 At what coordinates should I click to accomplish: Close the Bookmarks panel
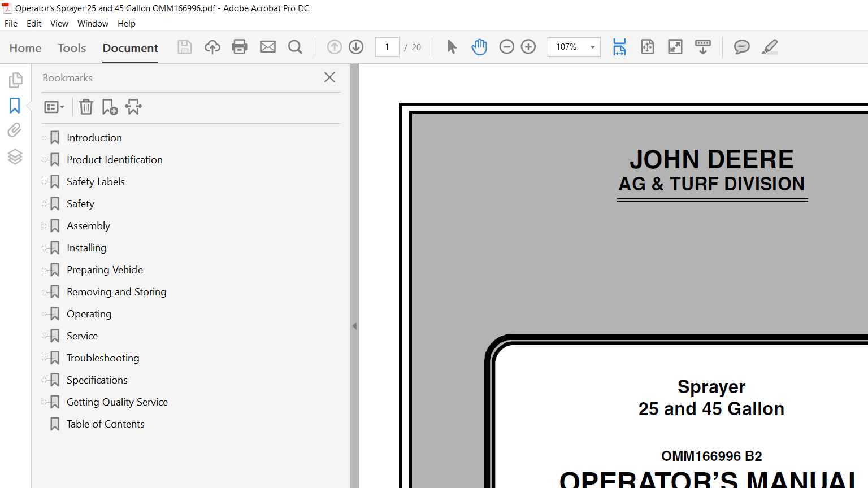coord(330,77)
